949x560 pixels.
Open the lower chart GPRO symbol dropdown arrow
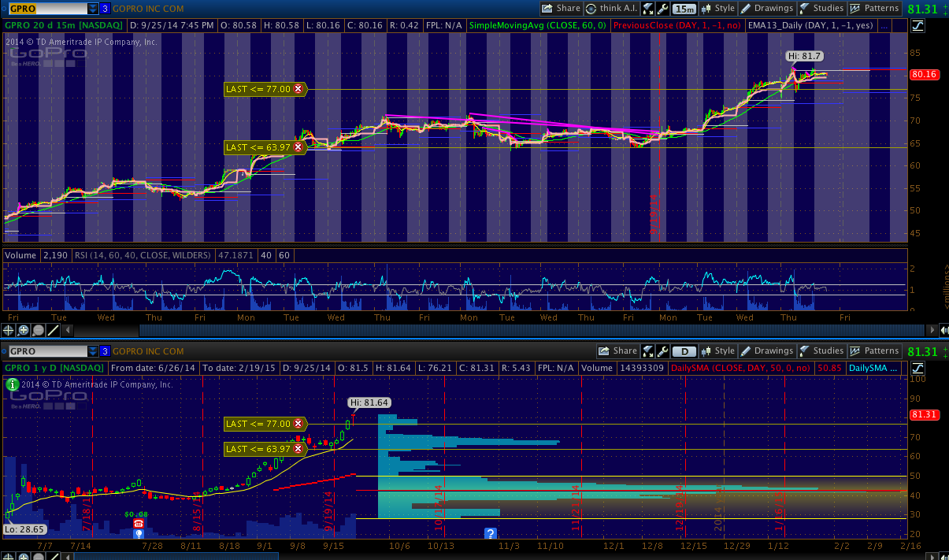pyautogui.click(x=93, y=351)
